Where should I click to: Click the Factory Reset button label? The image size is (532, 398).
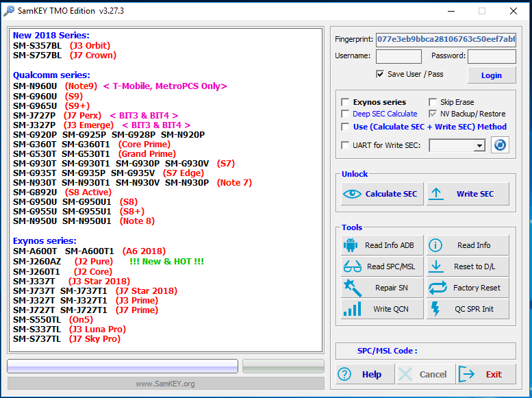click(477, 288)
